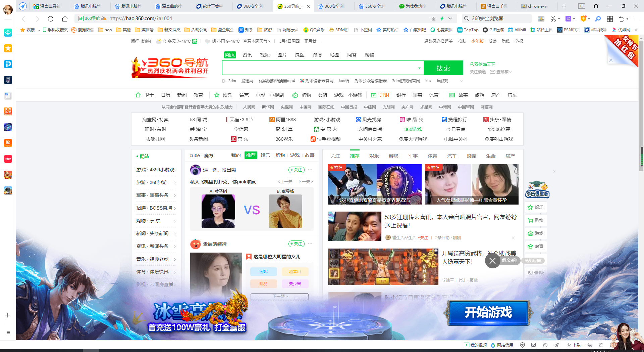Select the 游戏 tab in cube 魔方
This screenshot has height=352, width=644.
[x=295, y=155]
